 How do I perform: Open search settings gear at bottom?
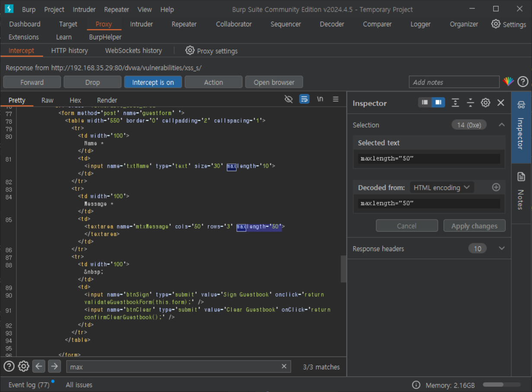coord(23,367)
